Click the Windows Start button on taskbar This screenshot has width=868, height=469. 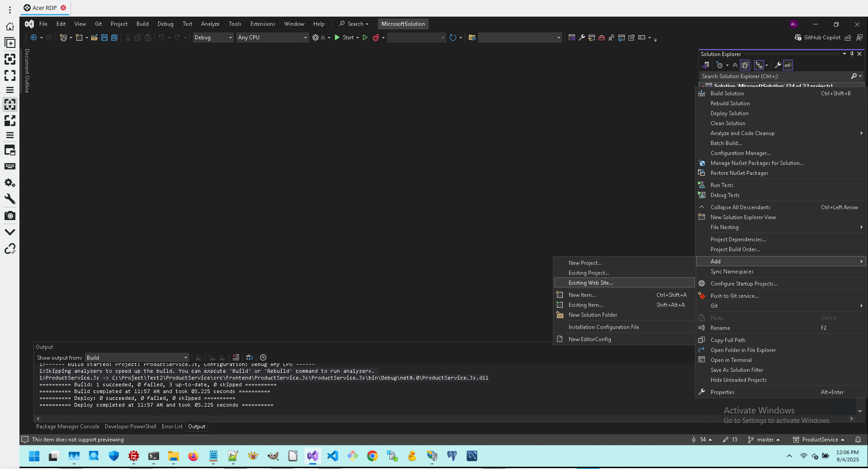(34, 456)
